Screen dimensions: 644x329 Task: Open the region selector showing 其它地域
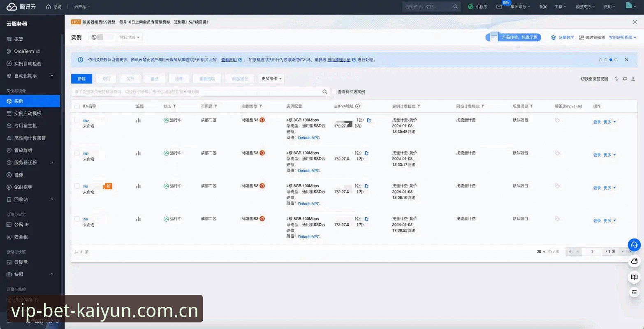pyautogui.click(x=115, y=37)
